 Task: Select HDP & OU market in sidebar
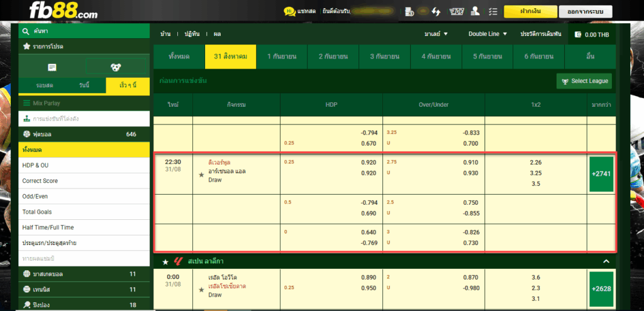pyautogui.click(x=84, y=165)
